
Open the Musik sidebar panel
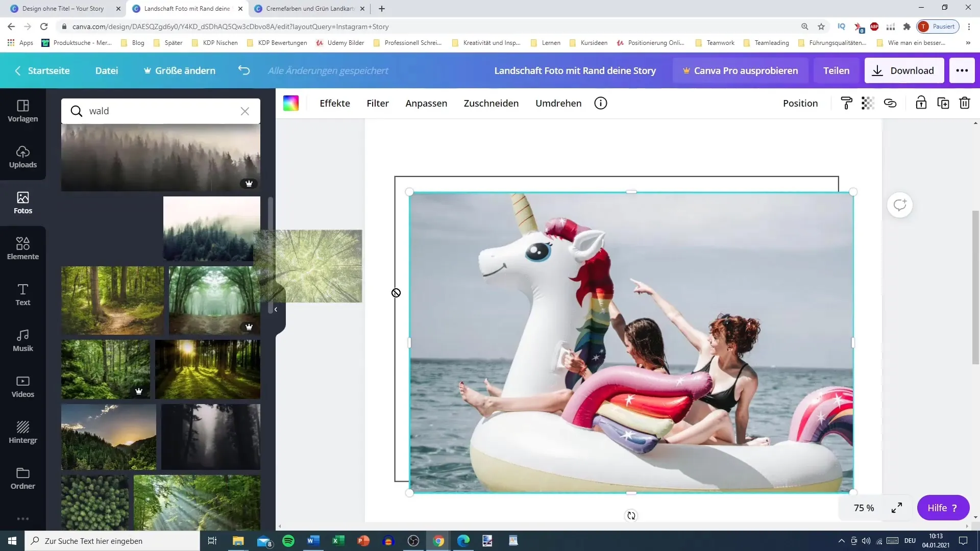click(x=22, y=340)
